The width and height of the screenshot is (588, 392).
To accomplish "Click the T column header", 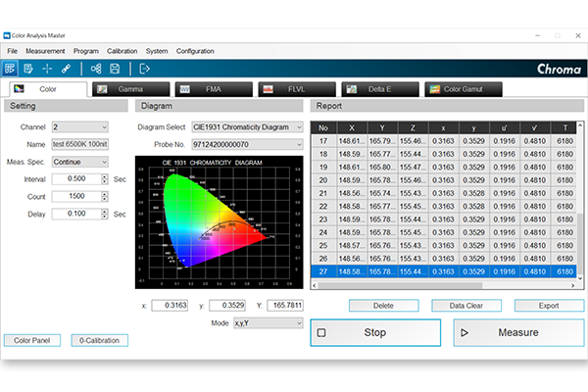I will [x=564, y=128].
